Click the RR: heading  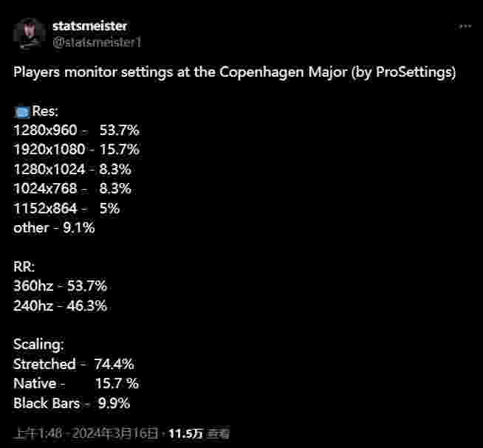[x=24, y=266]
